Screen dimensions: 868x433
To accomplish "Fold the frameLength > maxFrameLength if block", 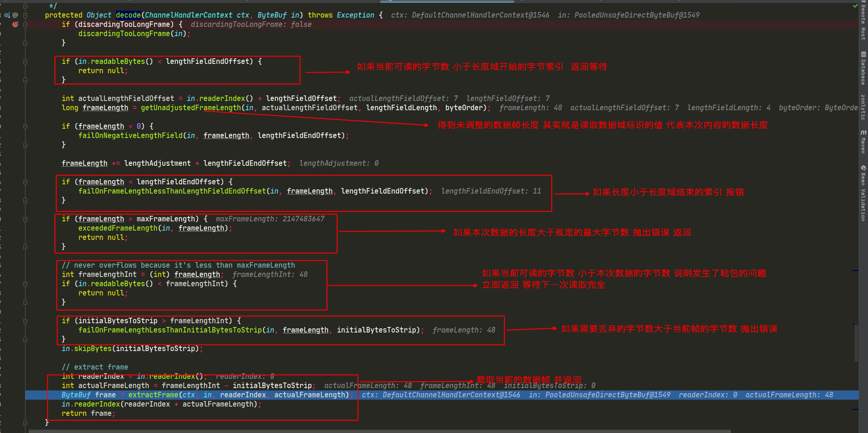I will (25, 219).
